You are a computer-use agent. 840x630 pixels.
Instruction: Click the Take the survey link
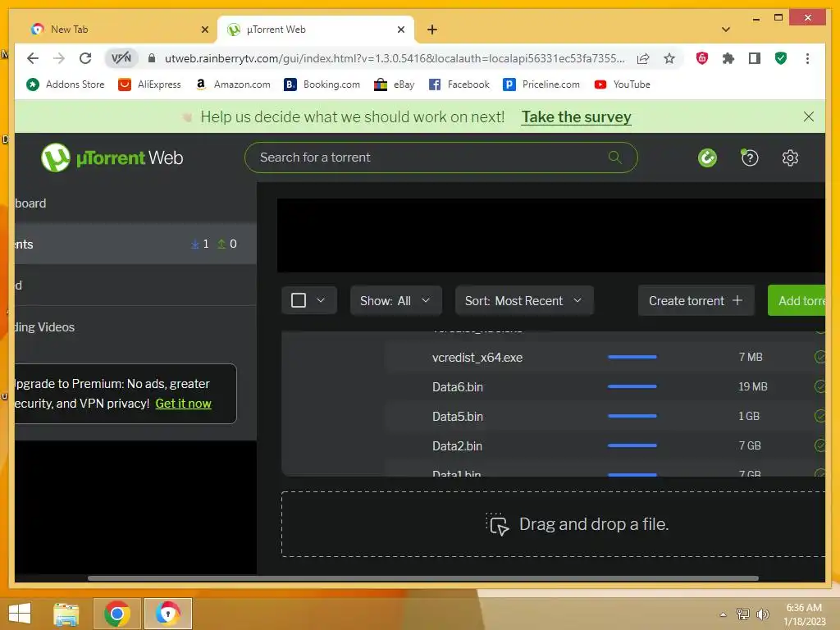577,116
